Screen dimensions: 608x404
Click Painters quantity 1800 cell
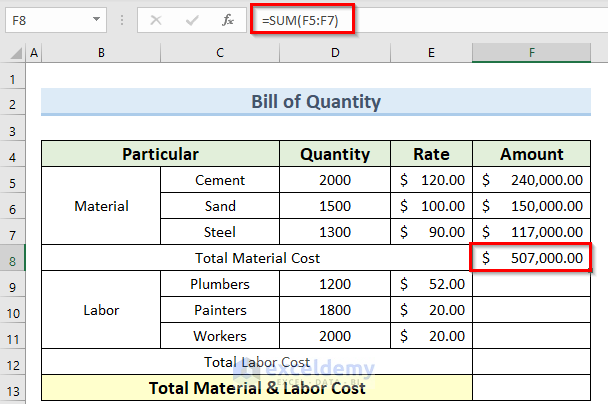coord(335,310)
